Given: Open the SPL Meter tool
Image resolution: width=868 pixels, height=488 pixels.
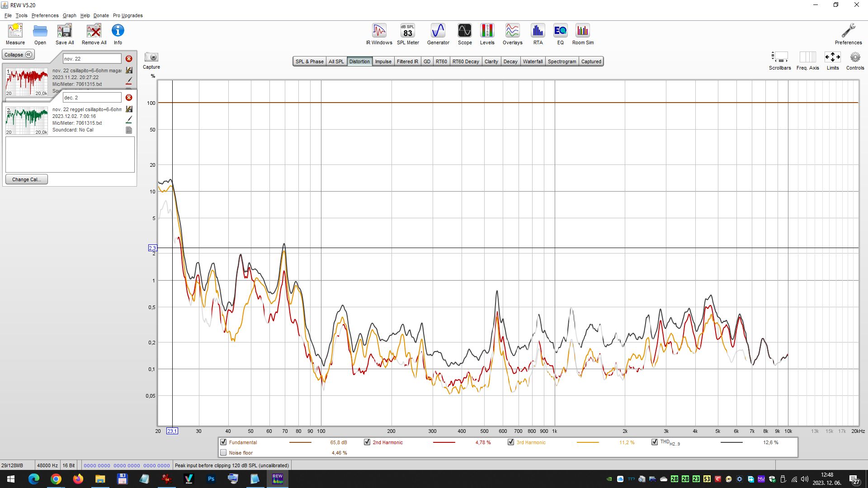Looking at the screenshot, I should coord(408,34).
